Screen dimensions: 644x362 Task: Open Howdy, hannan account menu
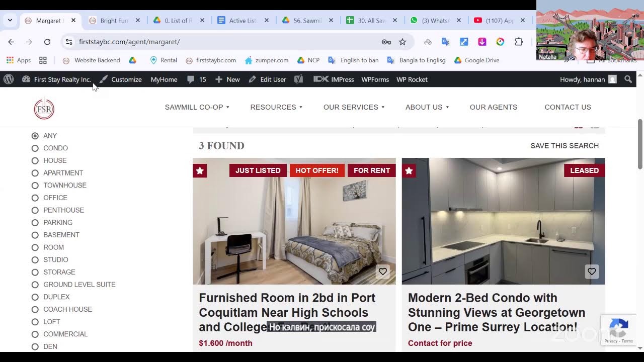588,79
